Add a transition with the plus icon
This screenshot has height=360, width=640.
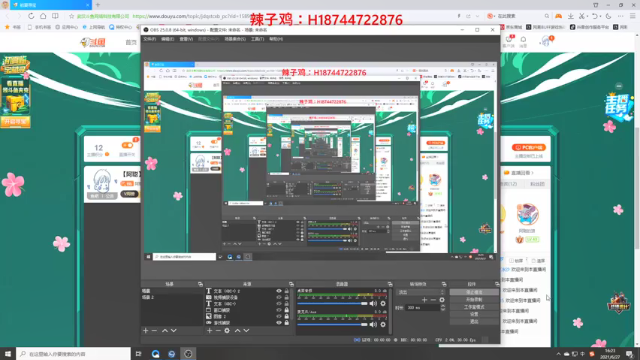(x=424, y=300)
